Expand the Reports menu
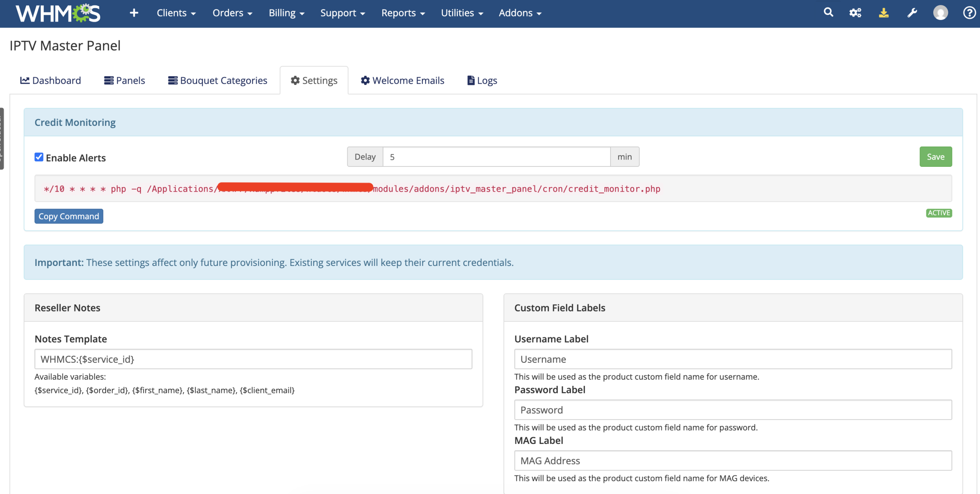 point(403,13)
